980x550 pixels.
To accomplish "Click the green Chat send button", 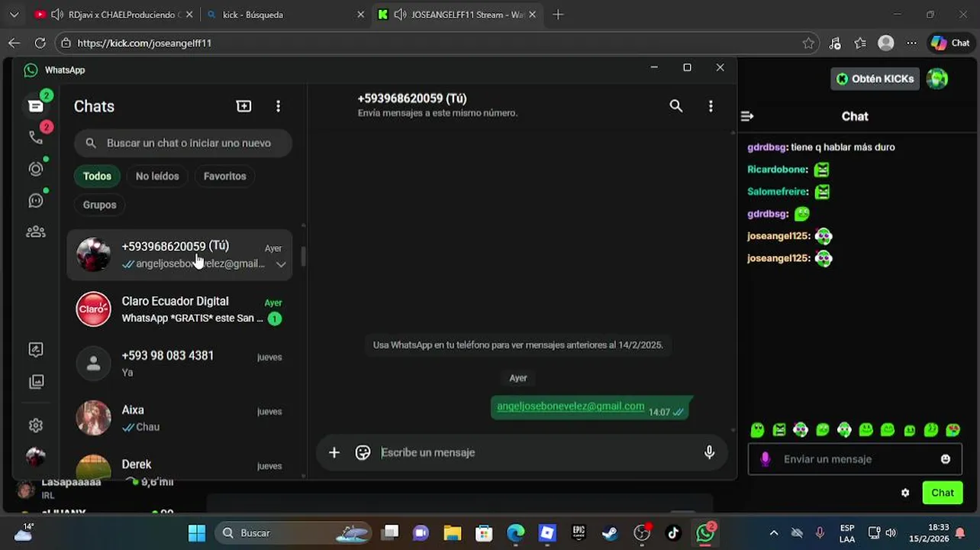I will pyautogui.click(x=942, y=493).
